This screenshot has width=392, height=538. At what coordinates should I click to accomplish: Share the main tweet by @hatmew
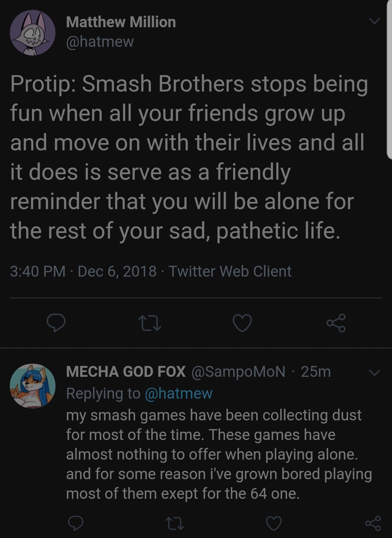(336, 323)
